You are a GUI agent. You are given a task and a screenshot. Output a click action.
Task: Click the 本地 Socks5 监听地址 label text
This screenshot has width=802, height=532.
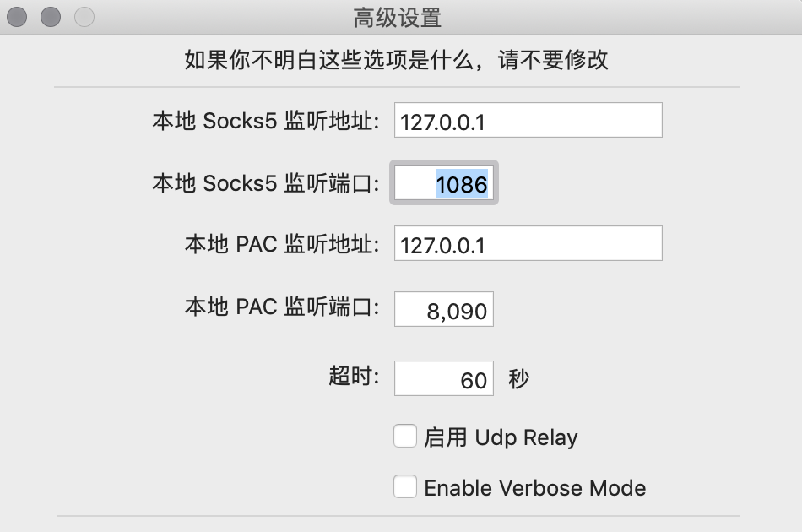266,121
